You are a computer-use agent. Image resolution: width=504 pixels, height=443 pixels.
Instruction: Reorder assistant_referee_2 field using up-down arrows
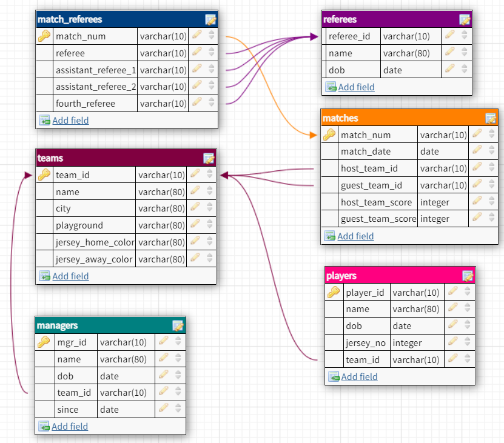tap(211, 85)
